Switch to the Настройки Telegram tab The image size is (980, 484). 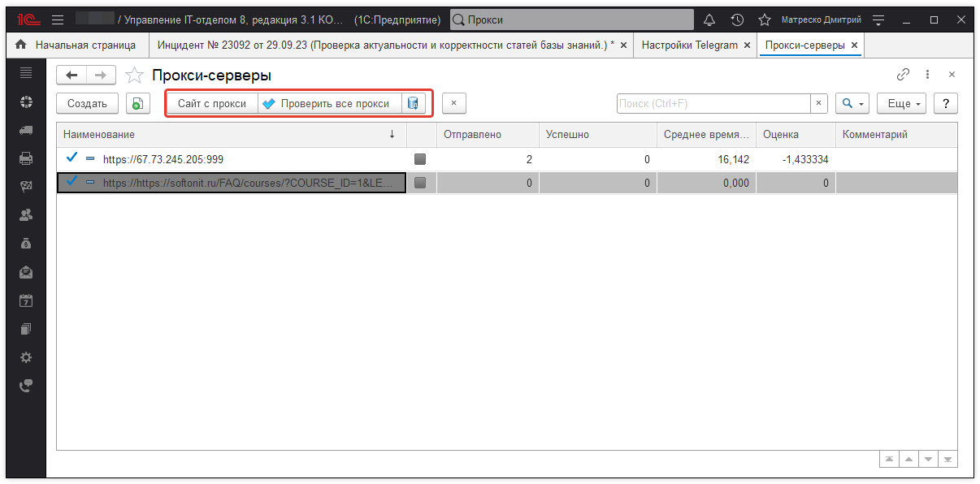[689, 45]
